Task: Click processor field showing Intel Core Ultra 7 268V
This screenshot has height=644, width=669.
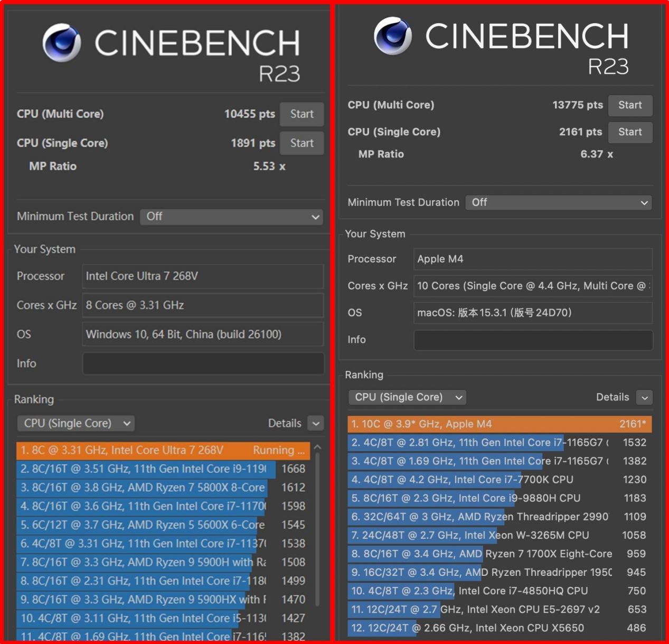Action: (x=203, y=276)
